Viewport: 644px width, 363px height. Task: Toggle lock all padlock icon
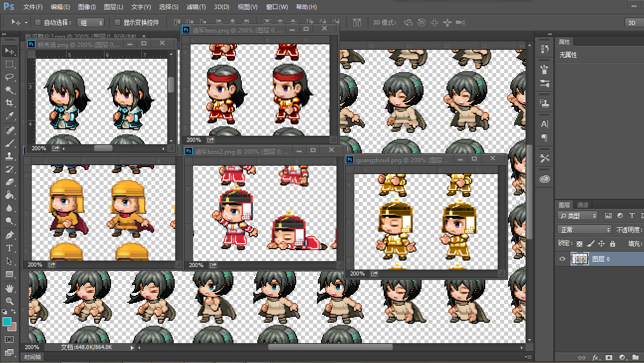[612, 244]
